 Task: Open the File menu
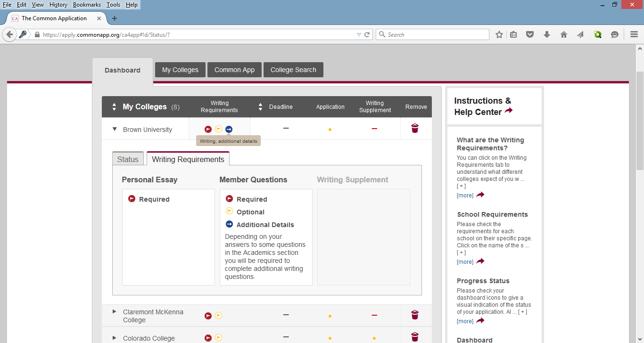pos(7,5)
